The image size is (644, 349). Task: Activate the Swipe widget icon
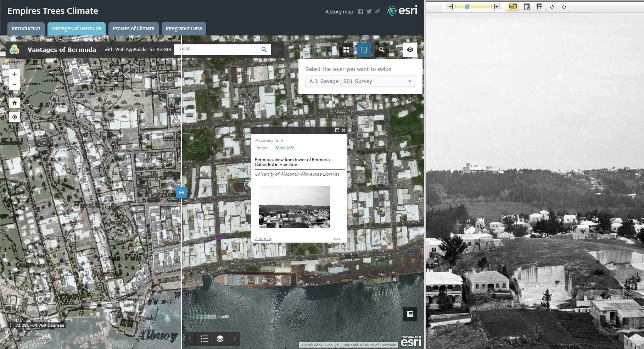[364, 50]
